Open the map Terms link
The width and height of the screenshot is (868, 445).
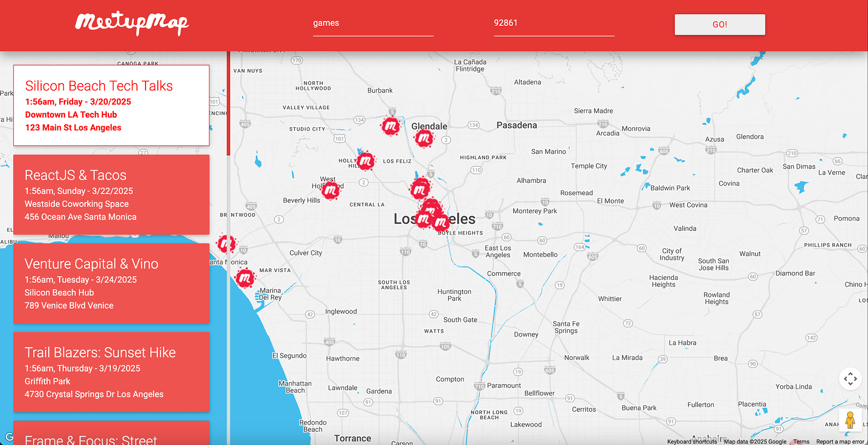pos(801,442)
